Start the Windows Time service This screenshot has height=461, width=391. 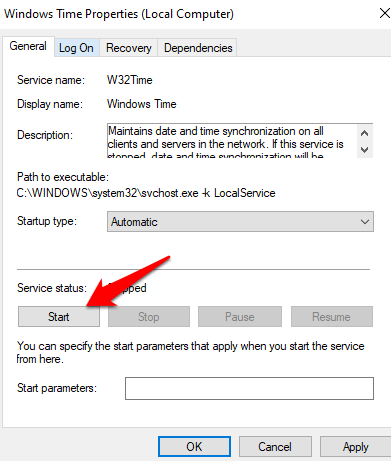(x=59, y=317)
